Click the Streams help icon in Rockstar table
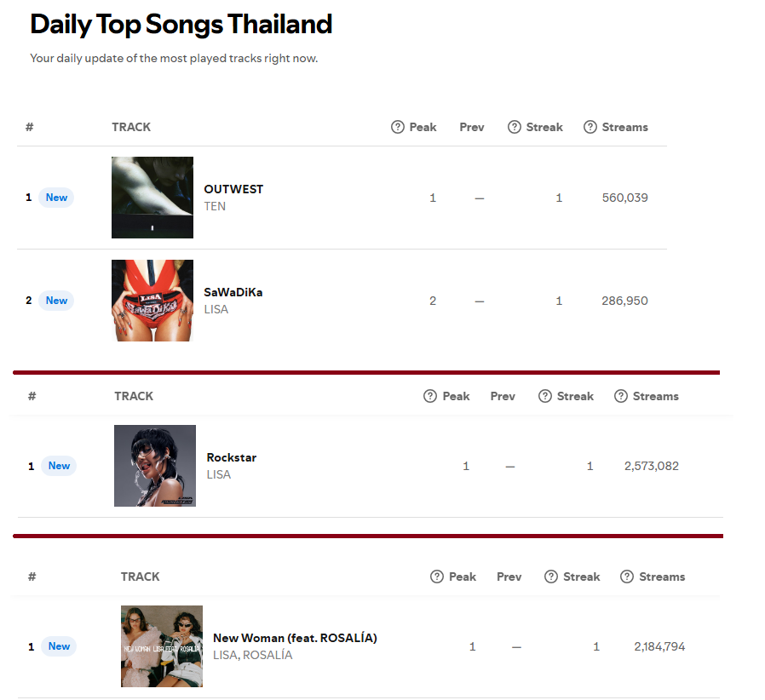This screenshot has width=765, height=700. [620, 396]
